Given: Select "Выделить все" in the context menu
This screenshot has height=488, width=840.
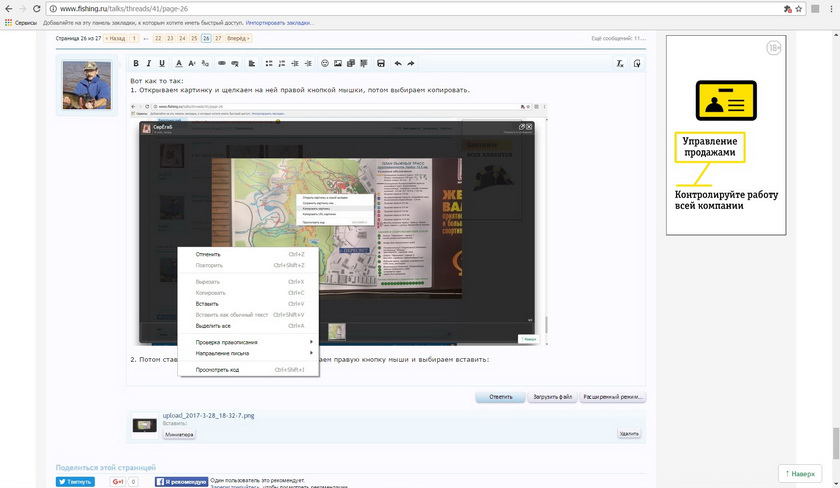Looking at the screenshot, I should tap(213, 326).
